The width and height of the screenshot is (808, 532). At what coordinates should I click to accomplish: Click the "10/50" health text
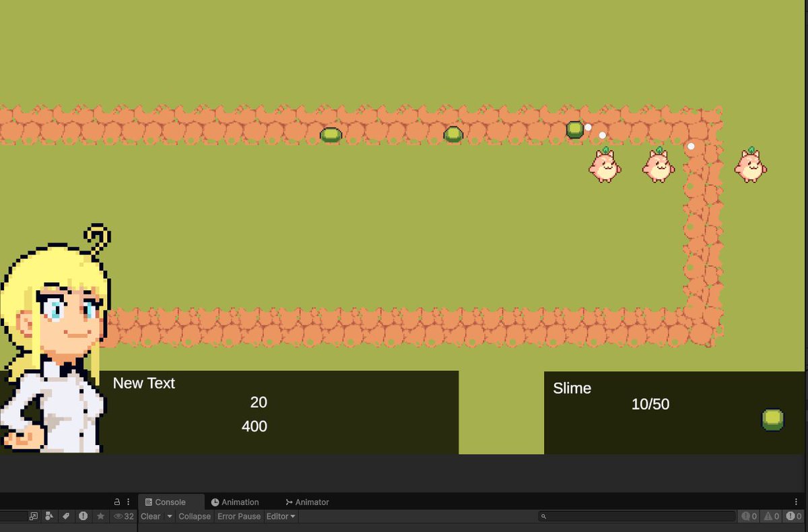pos(650,405)
